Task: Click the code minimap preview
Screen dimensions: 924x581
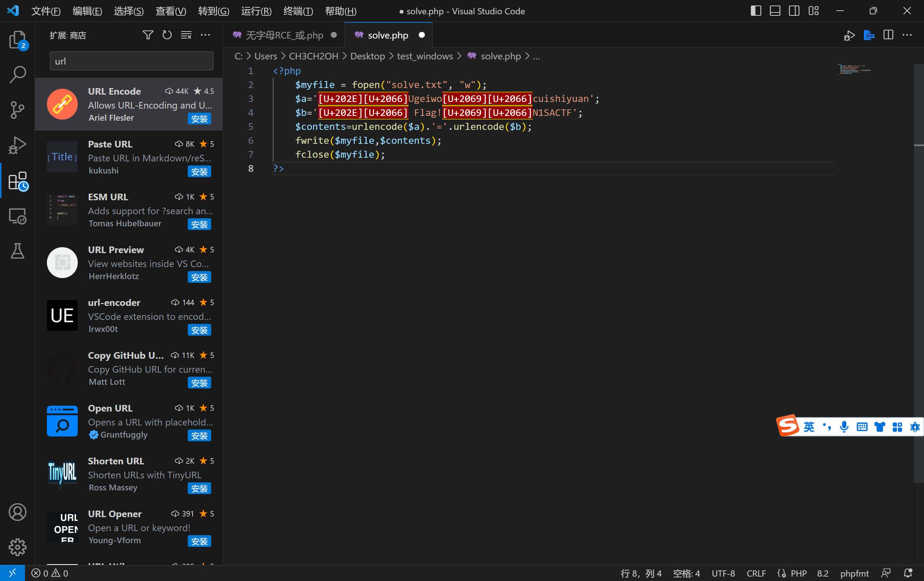Action: pyautogui.click(x=854, y=69)
